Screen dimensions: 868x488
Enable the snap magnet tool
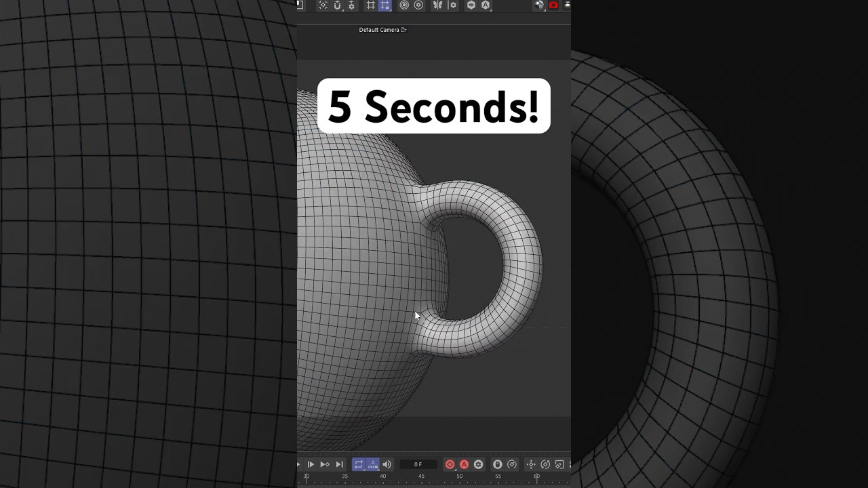click(x=337, y=5)
